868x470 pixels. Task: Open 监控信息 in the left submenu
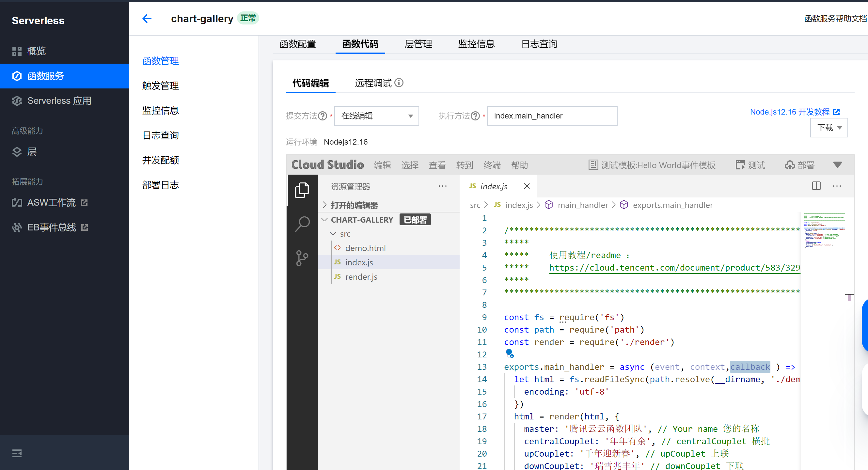point(160,111)
